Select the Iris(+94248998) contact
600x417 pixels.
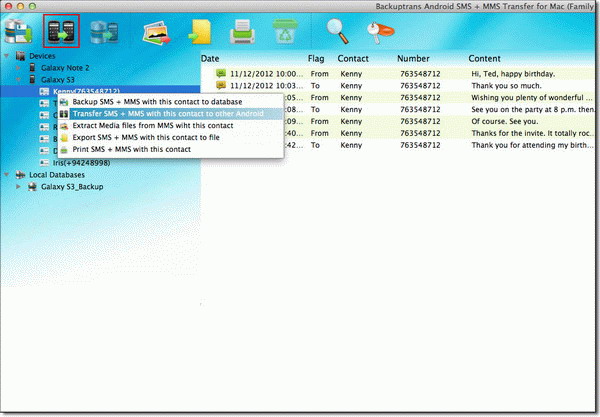coord(82,163)
